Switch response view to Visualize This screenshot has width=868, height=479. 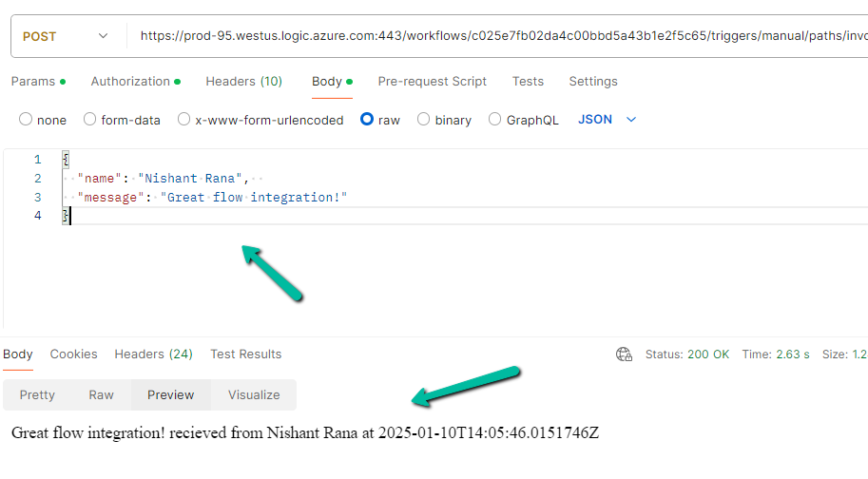click(254, 395)
